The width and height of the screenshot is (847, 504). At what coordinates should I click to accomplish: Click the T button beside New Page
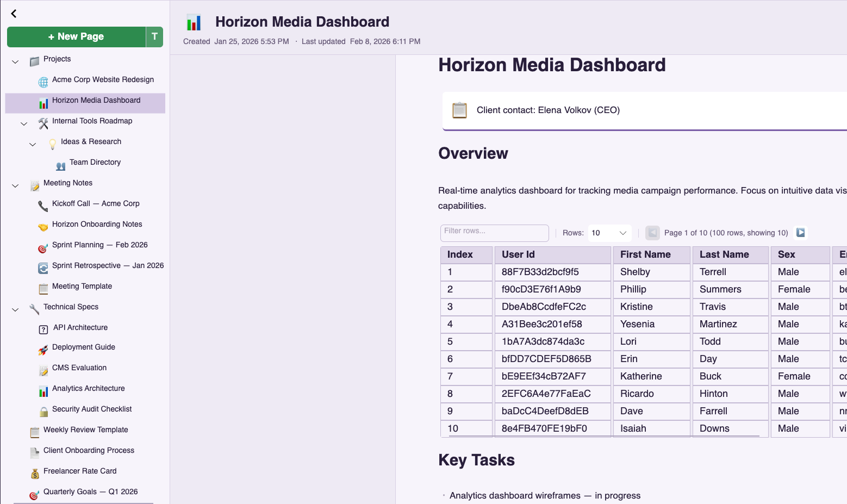click(x=154, y=36)
